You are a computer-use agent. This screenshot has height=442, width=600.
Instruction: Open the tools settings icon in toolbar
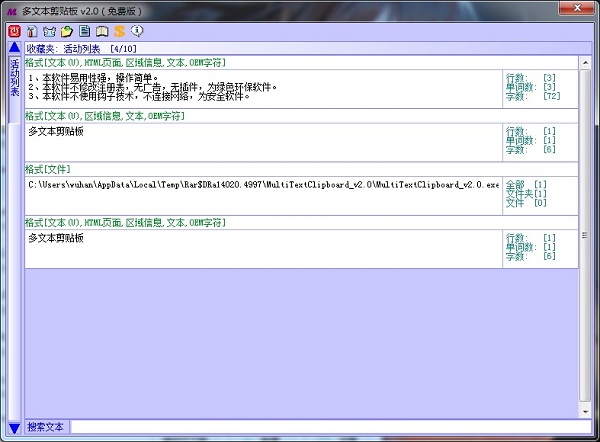coord(32,31)
